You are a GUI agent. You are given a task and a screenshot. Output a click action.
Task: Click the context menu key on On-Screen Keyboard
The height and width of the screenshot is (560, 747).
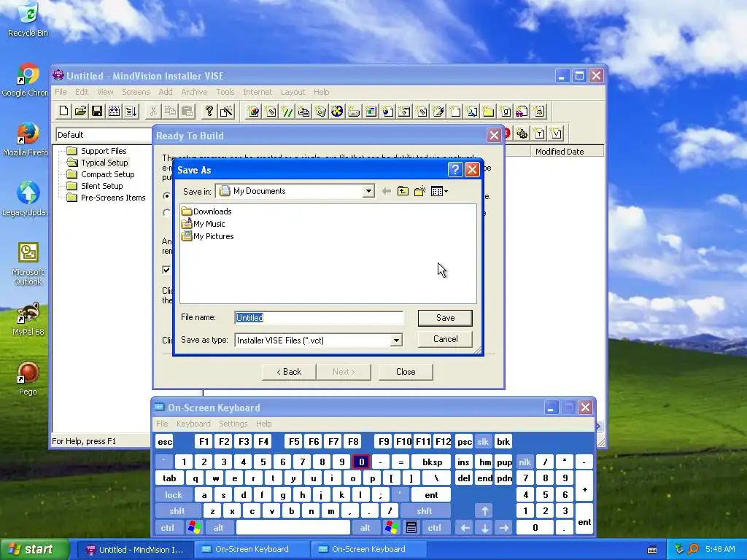411,527
